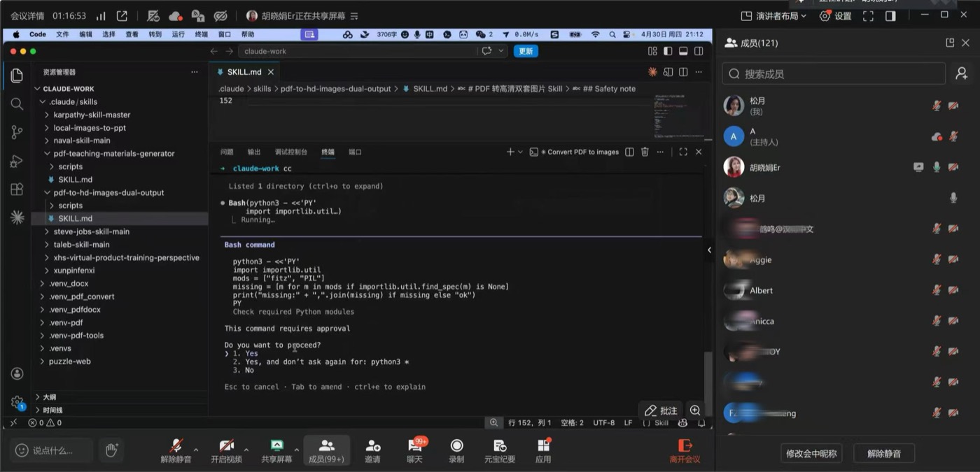The height and width of the screenshot is (472, 980).
Task: Open the 设置 settings button in top bar
Action: click(835, 15)
